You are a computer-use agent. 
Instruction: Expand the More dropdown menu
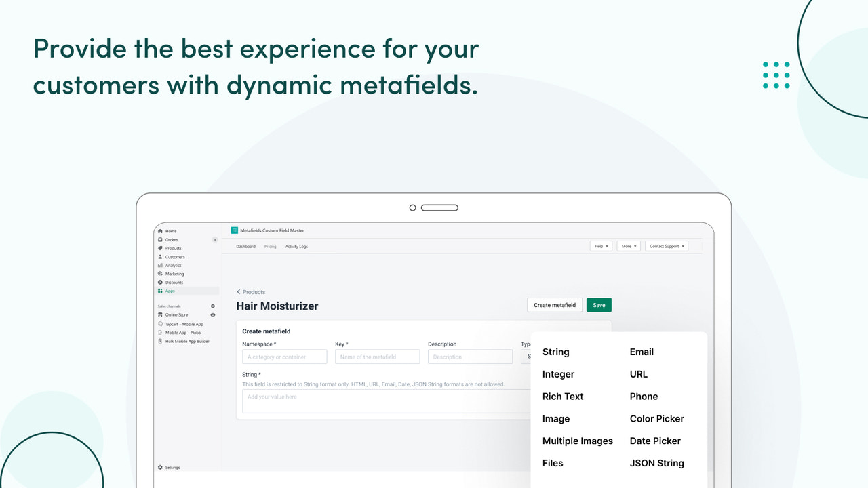pos(629,246)
